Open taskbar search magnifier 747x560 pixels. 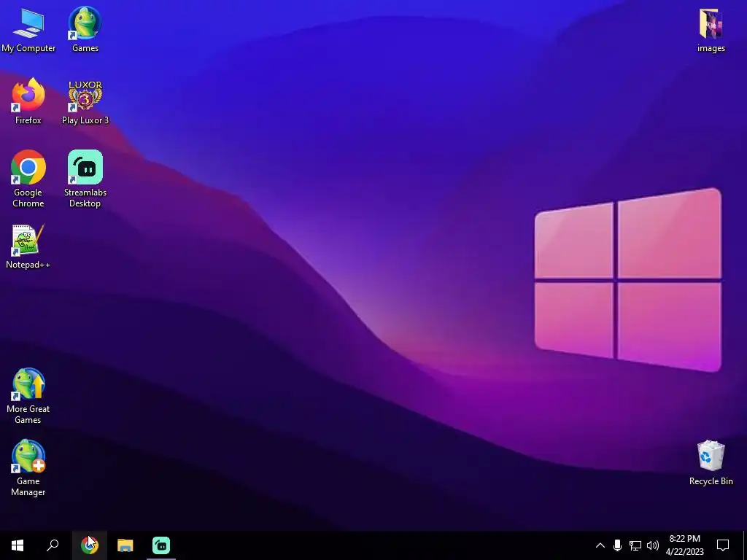[x=53, y=545]
